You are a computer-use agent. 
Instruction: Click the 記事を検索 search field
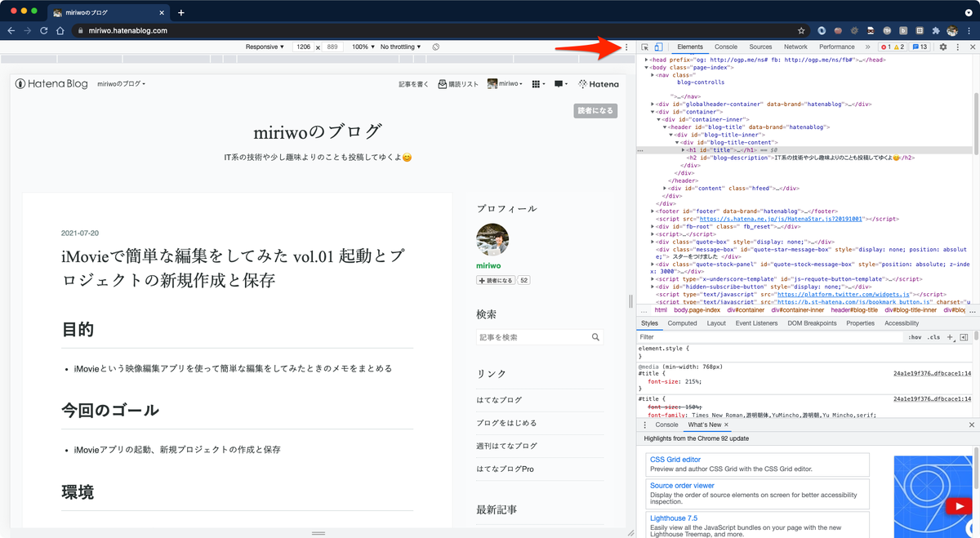tap(532, 337)
